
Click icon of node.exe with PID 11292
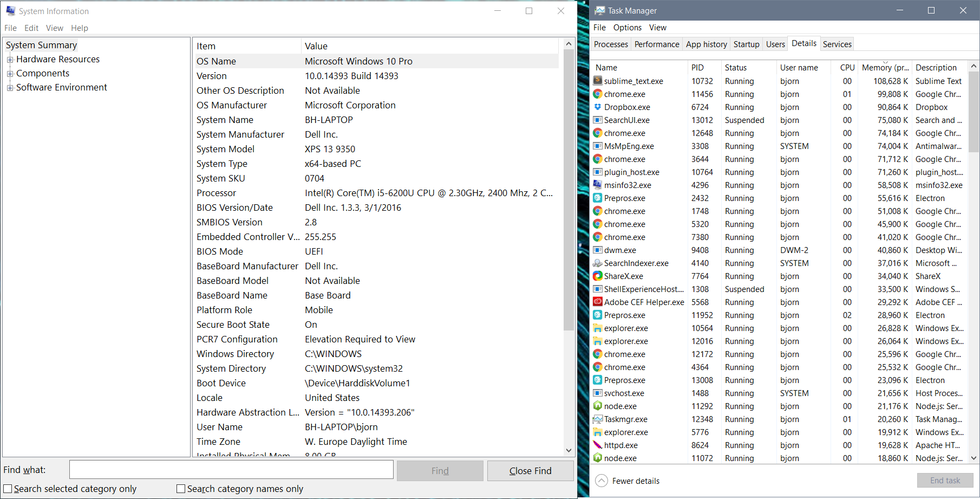pyautogui.click(x=597, y=406)
